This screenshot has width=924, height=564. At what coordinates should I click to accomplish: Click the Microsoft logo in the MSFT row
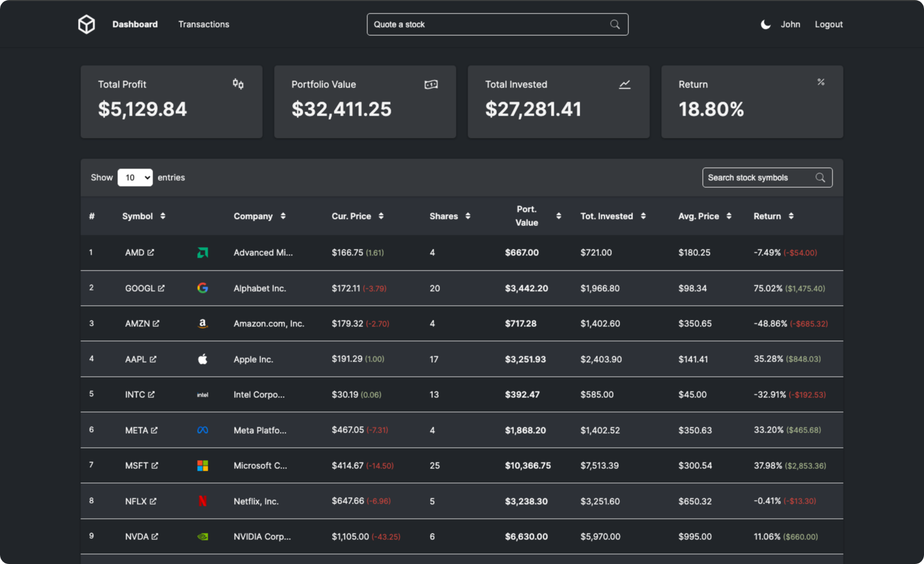click(x=202, y=465)
